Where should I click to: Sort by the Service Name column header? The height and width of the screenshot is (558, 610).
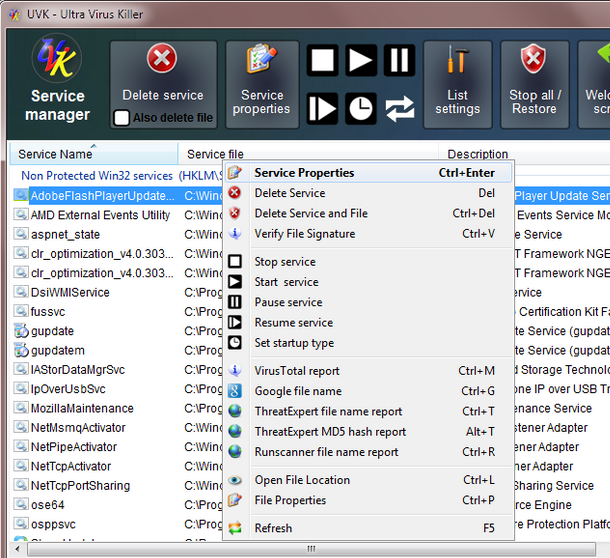[x=94, y=154]
